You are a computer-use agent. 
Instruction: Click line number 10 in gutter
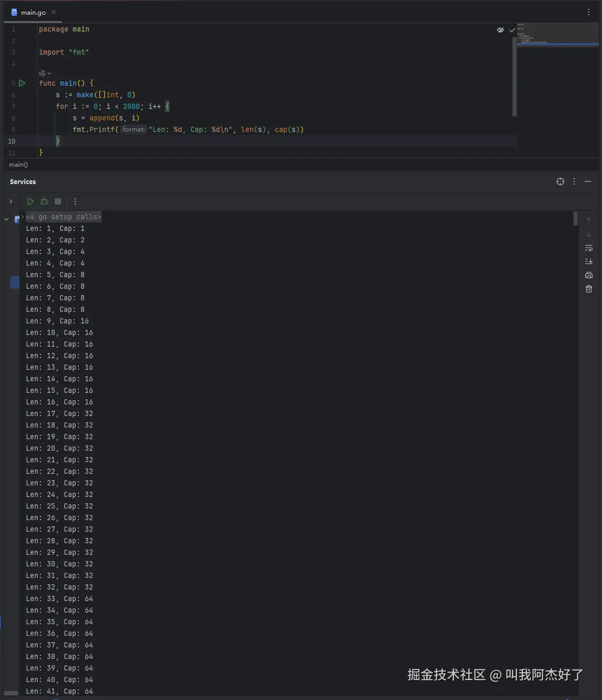[12, 141]
